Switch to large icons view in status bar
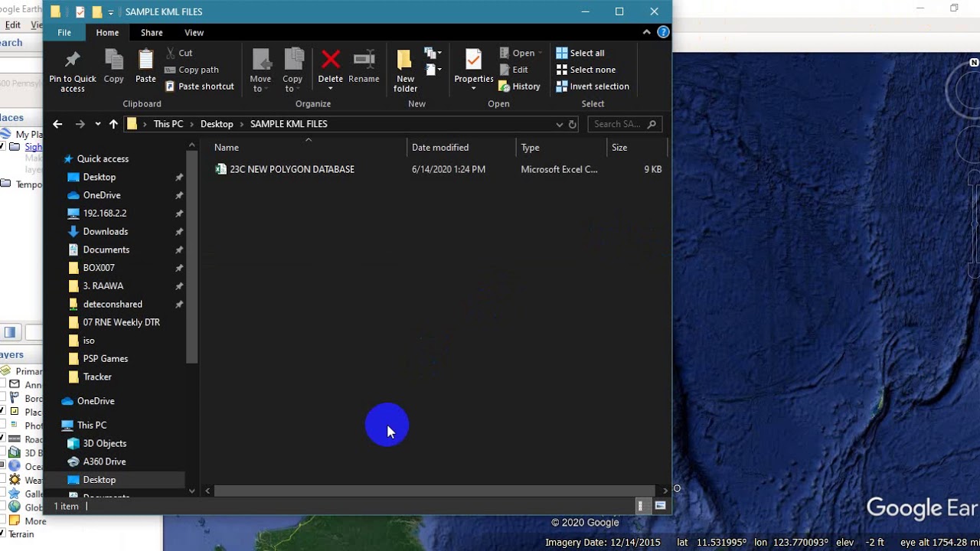 pos(660,506)
